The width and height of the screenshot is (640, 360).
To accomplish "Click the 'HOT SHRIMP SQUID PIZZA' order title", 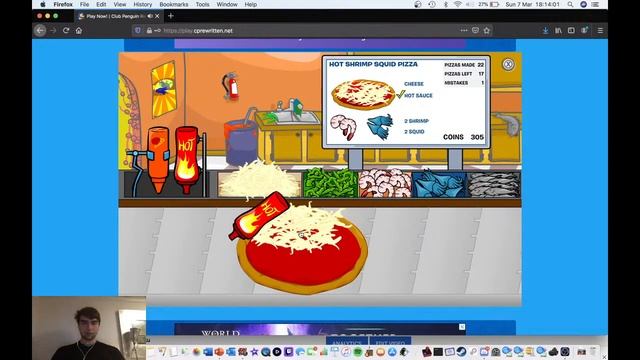I will [373, 64].
